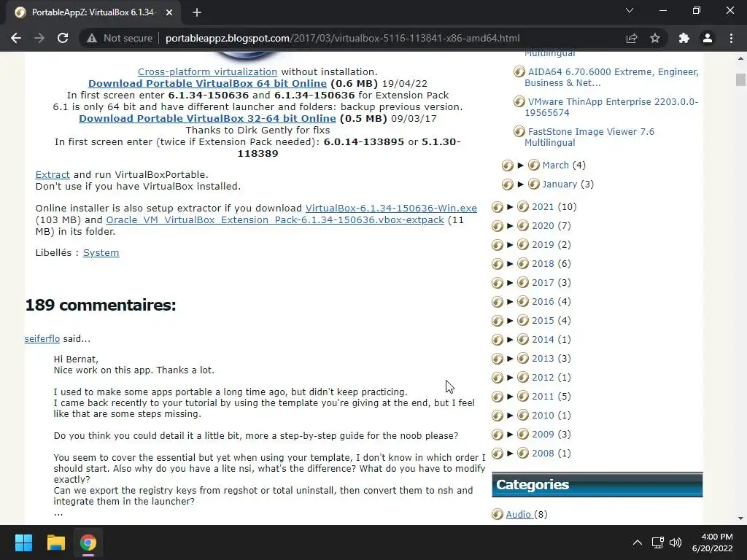The height and width of the screenshot is (560, 747).
Task: Open the 2014 archive link
Action: pos(543,340)
